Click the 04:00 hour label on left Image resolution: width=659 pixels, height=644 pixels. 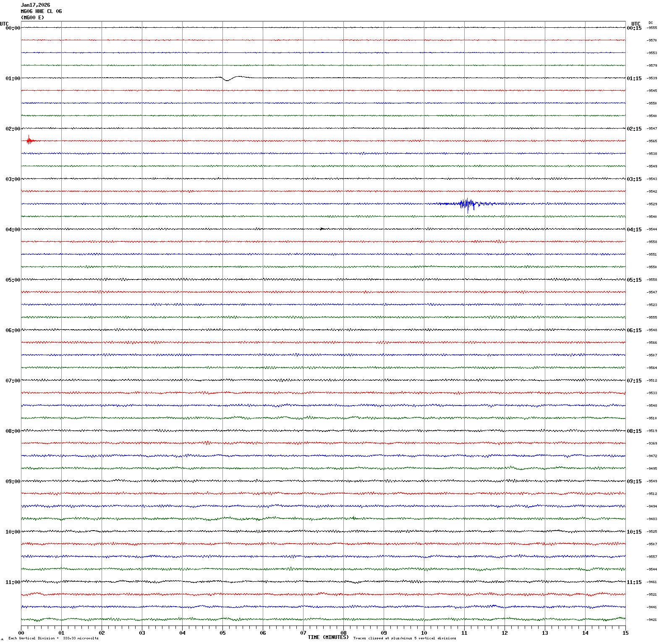coord(13,230)
